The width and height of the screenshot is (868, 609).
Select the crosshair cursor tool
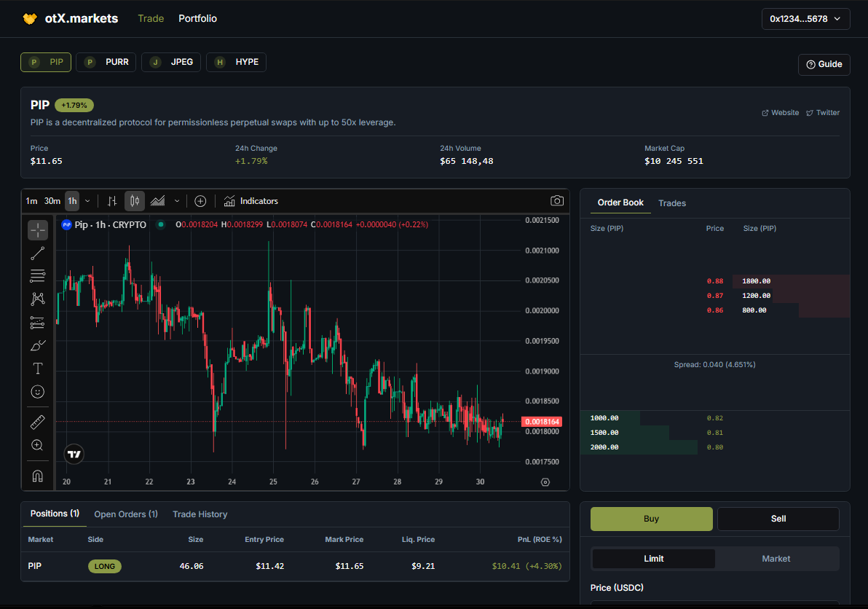pyautogui.click(x=38, y=229)
